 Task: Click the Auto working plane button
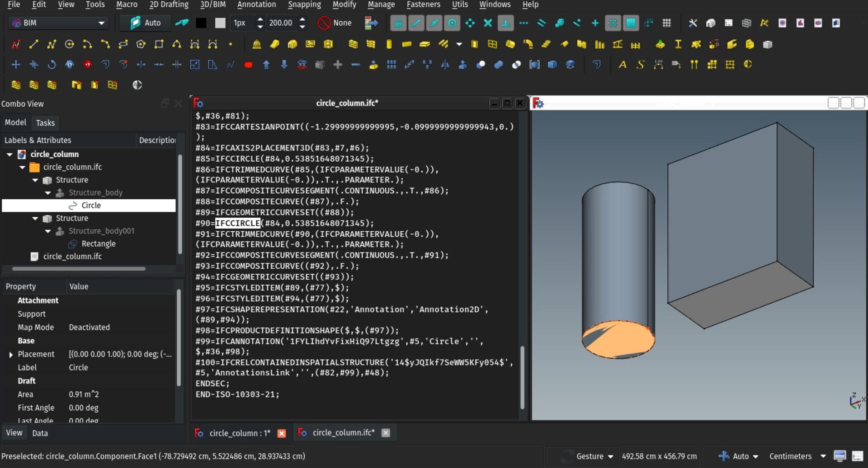146,23
